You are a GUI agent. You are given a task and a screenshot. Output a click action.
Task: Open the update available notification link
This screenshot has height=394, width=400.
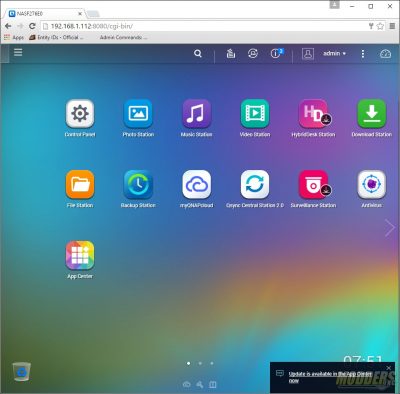pos(330,377)
